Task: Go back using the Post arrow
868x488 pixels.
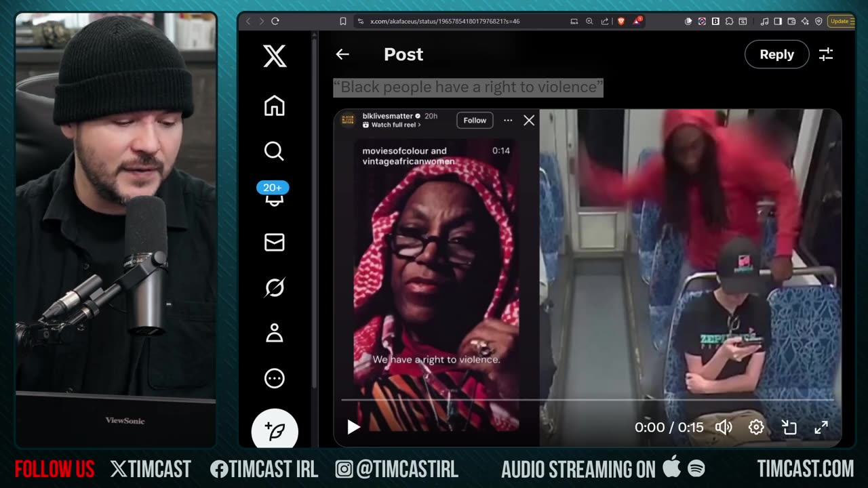Action: pyautogui.click(x=342, y=54)
